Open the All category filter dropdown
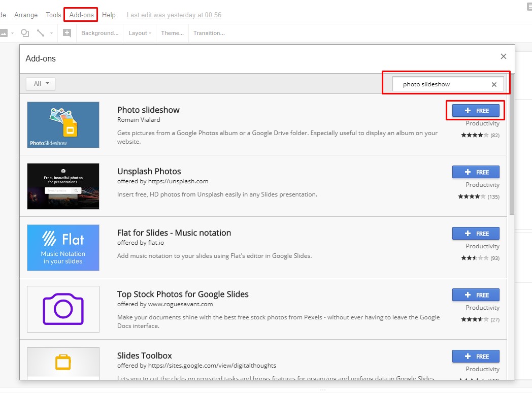The image size is (532, 393). [41, 83]
